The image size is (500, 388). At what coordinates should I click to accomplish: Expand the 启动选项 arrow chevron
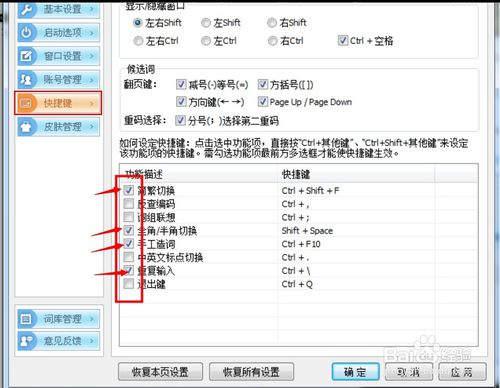tap(92, 33)
